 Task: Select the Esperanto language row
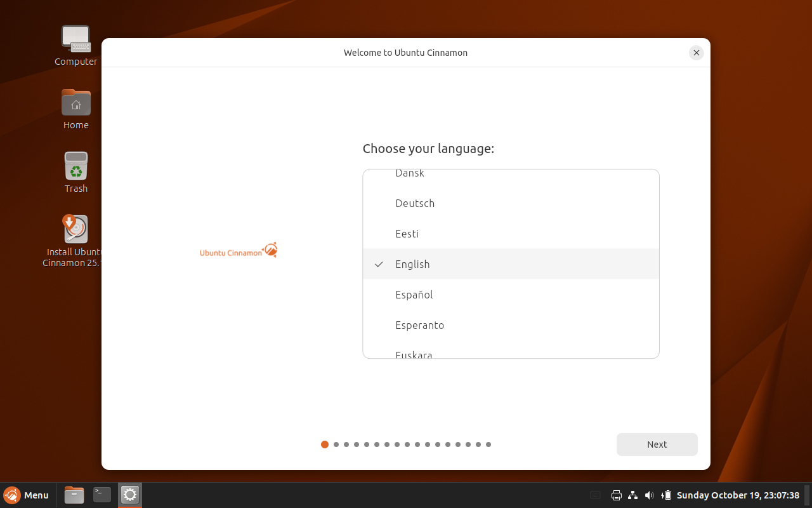point(511,325)
